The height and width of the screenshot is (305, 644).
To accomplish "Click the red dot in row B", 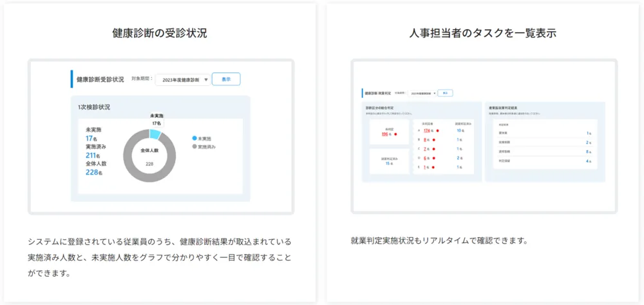I will coord(433,140).
